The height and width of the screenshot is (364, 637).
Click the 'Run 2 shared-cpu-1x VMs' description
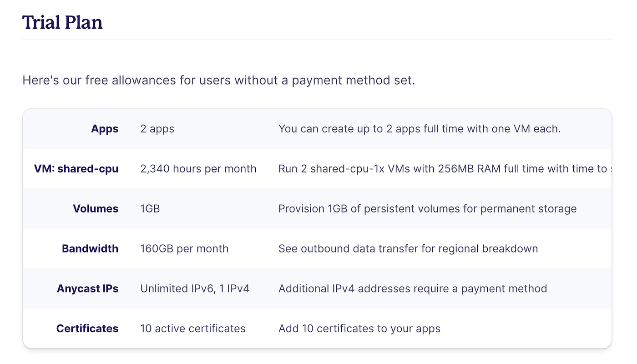click(x=445, y=169)
